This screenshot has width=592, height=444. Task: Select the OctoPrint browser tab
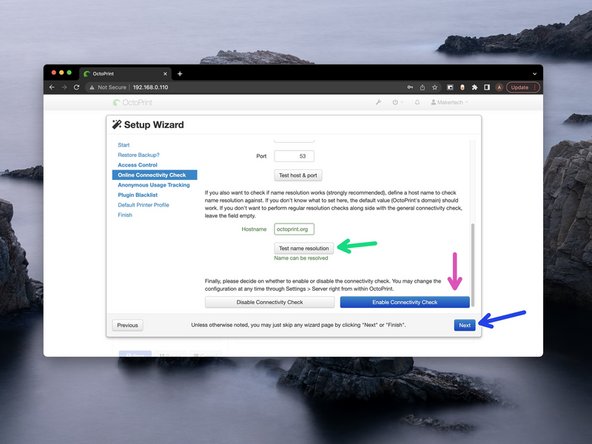pos(125,74)
